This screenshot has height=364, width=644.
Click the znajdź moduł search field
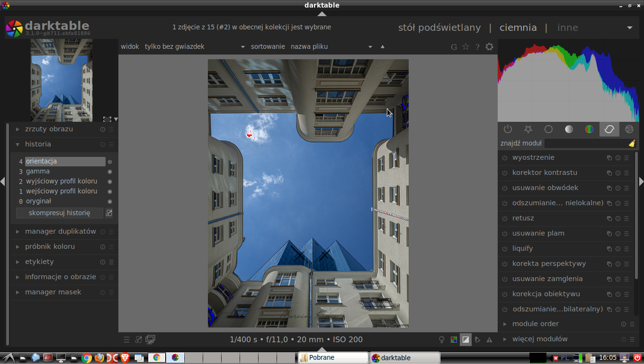(585, 143)
